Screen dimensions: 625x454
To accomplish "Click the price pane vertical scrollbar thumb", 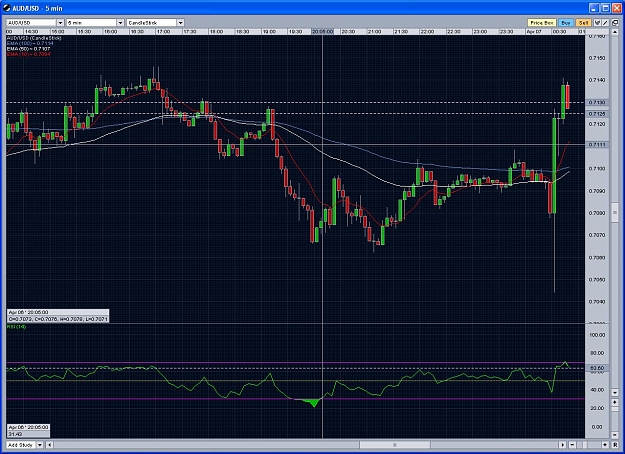I will click(615, 212).
